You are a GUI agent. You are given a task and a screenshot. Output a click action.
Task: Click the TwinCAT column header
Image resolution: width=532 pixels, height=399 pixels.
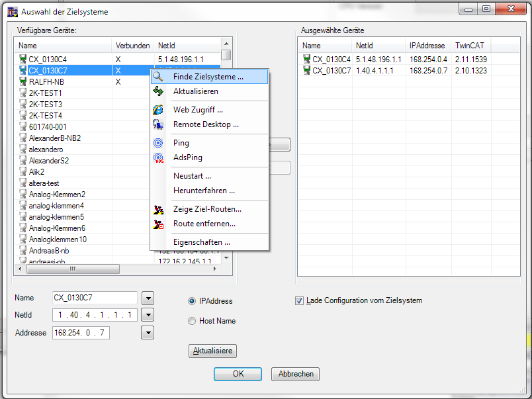click(471, 46)
